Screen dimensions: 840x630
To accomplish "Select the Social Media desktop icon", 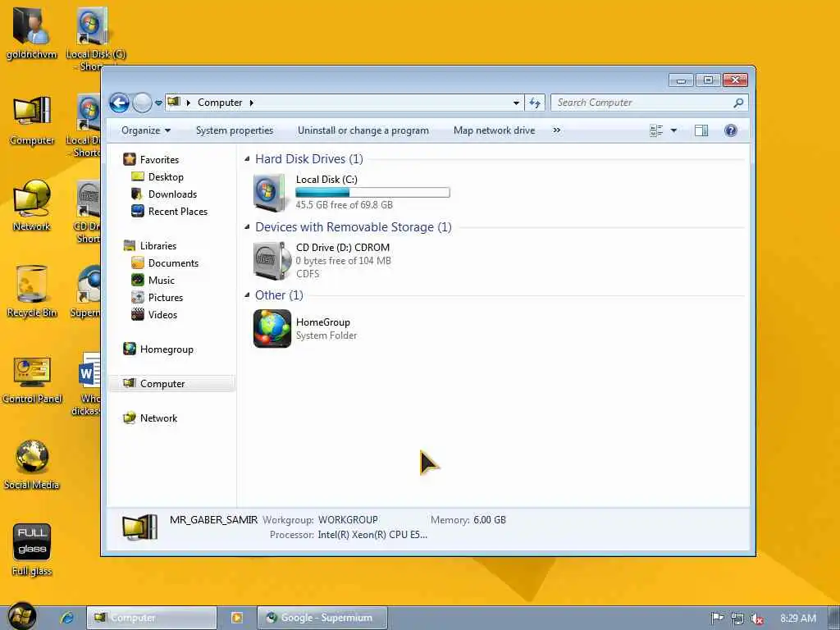I will (x=32, y=465).
